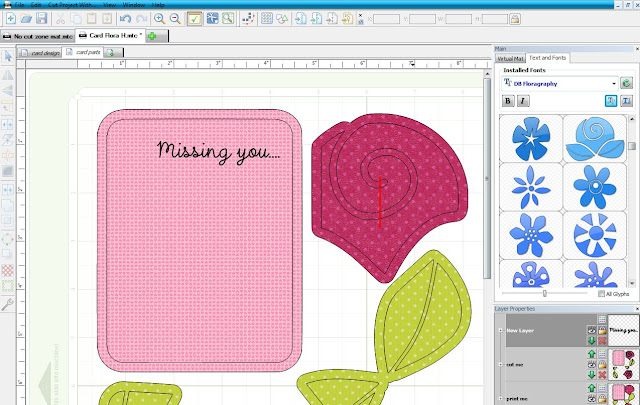
Task: Close the Layer Properties panel
Action: pyautogui.click(x=637, y=309)
